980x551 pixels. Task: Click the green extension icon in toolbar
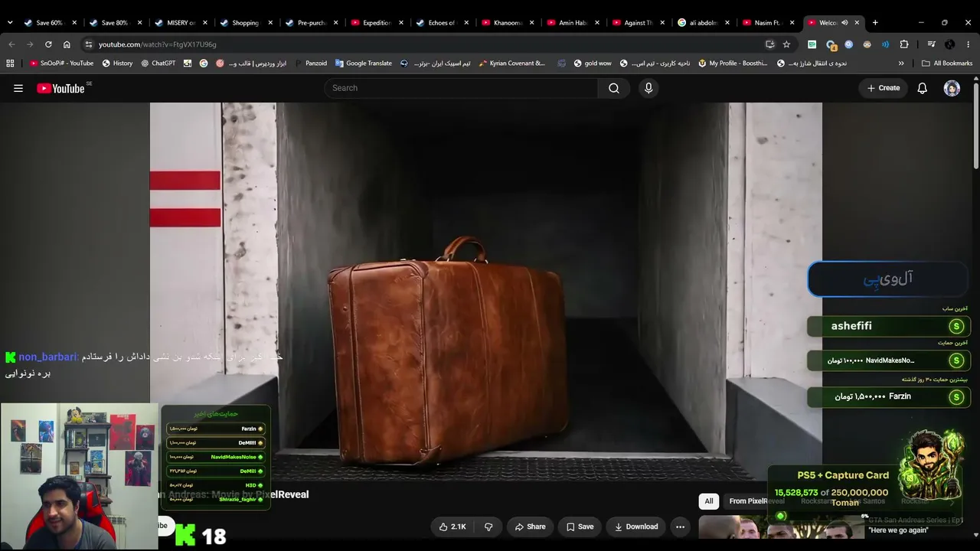(812, 44)
